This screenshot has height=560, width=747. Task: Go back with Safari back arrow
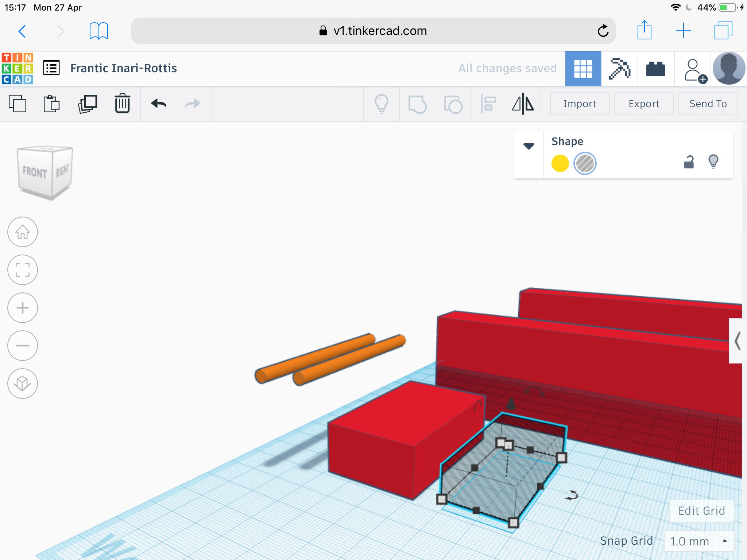pos(22,31)
